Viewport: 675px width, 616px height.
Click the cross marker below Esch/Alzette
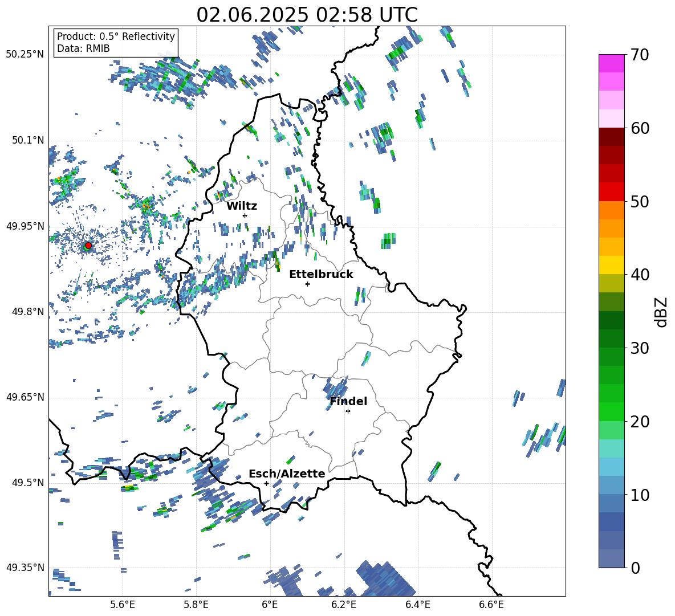click(266, 483)
